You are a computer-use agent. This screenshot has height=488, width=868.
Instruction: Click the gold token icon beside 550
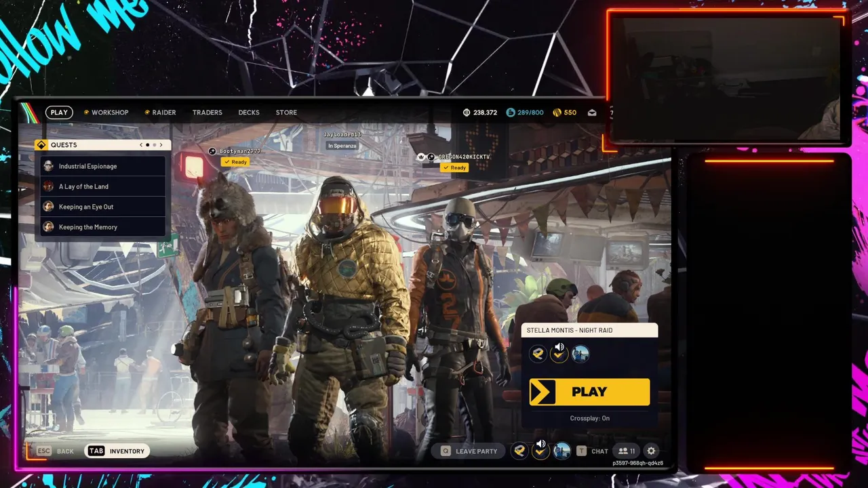(557, 113)
